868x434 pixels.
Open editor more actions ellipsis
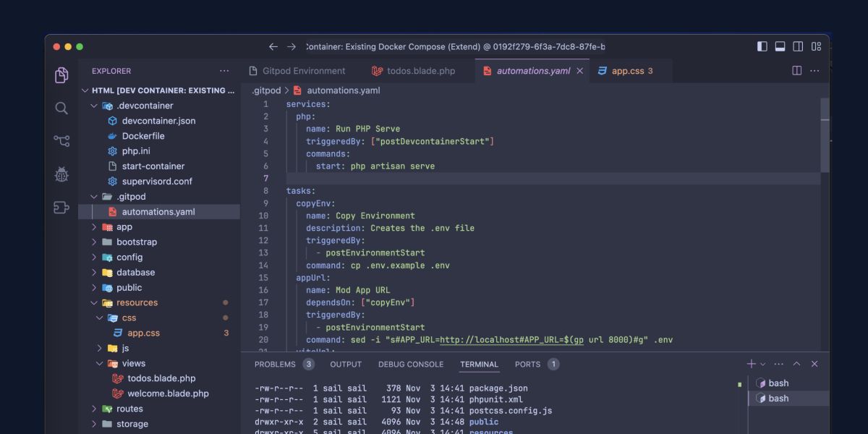point(815,71)
